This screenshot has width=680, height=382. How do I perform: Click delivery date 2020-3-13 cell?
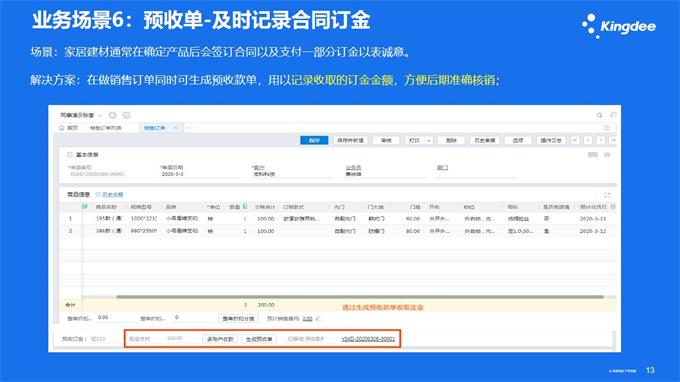click(x=593, y=219)
